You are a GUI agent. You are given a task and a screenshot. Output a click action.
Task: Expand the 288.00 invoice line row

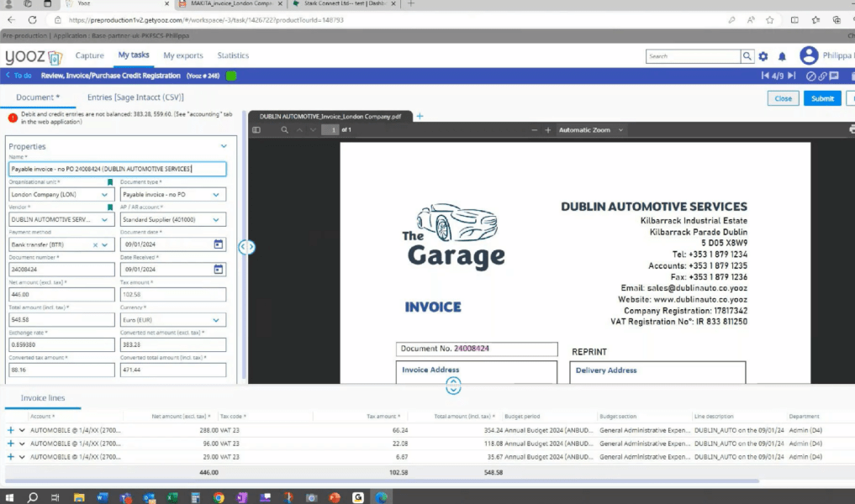click(x=22, y=430)
